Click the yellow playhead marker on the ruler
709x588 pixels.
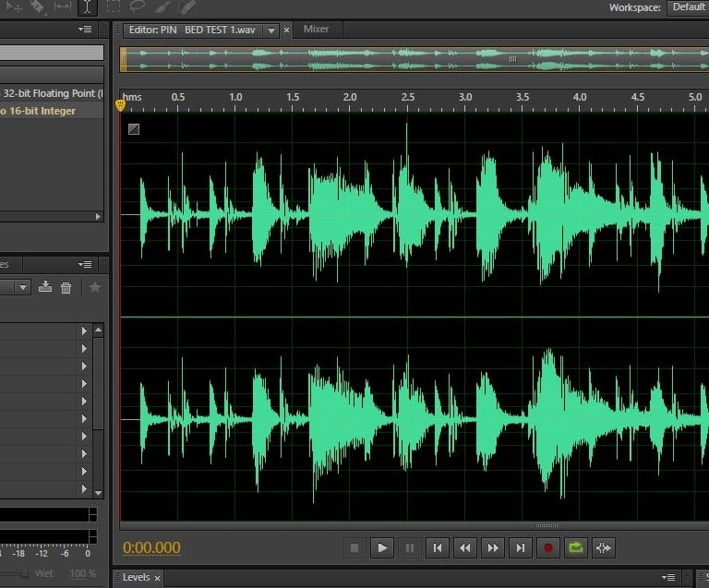coord(120,106)
